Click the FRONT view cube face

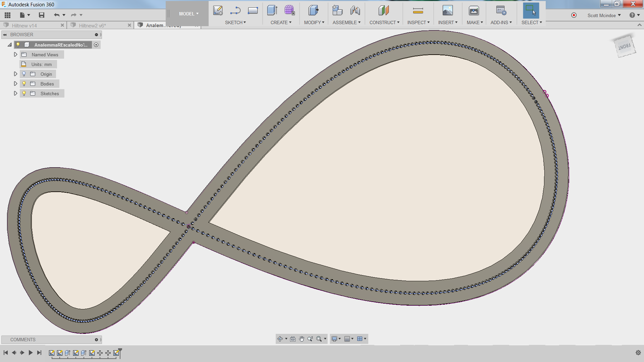tap(624, 47)
